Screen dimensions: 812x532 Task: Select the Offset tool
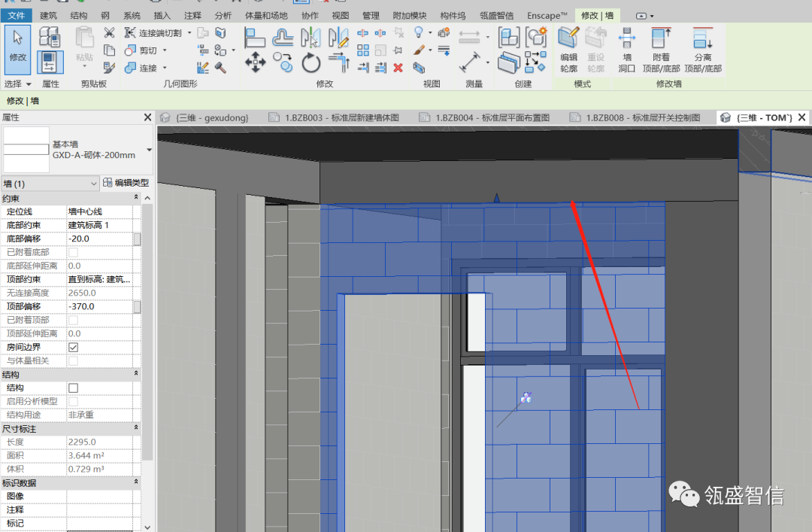pyautogui.click(x=283, y=38)
